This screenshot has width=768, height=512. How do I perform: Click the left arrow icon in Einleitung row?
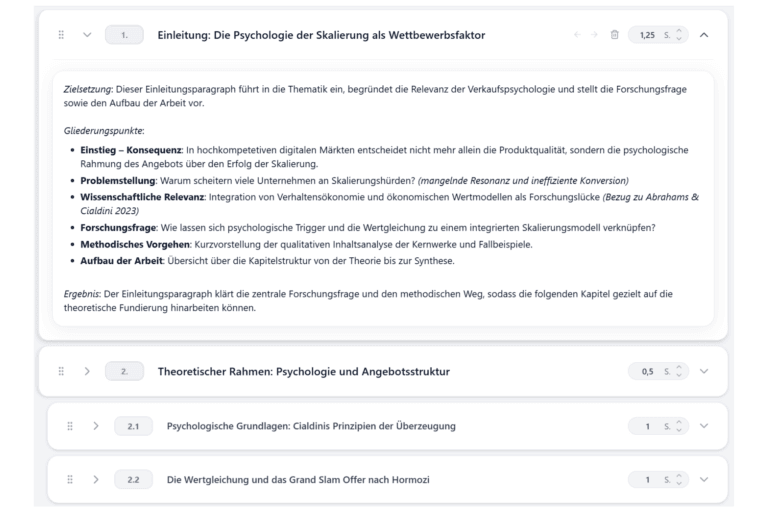(577, 35)
